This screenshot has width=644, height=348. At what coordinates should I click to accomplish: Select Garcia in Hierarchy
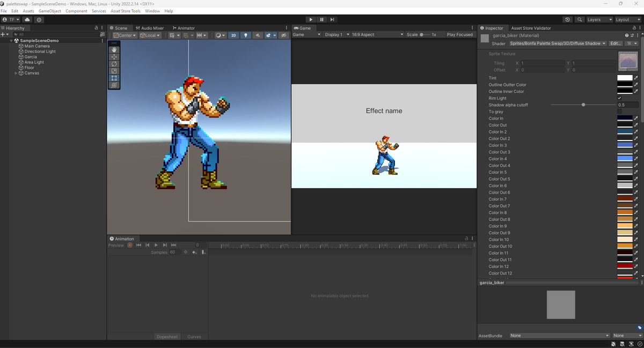31,57
